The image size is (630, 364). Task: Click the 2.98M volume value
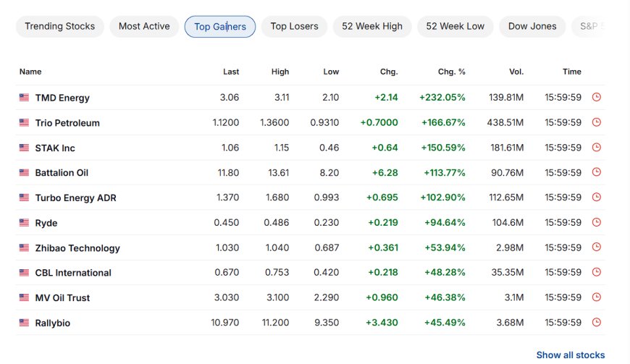point(510,247)
